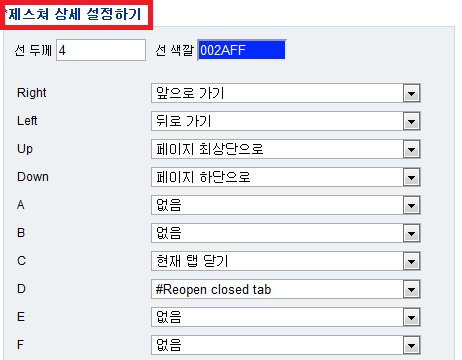Screen dimensions: 462x360
Task: Click the 제스쳐 상세 설정하기 heading
Action: 75,14
